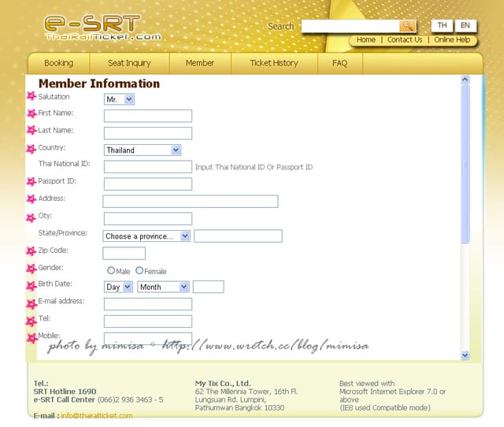Click the City input field
This screenshot has height=427, width=504.
tap(148, 219)
